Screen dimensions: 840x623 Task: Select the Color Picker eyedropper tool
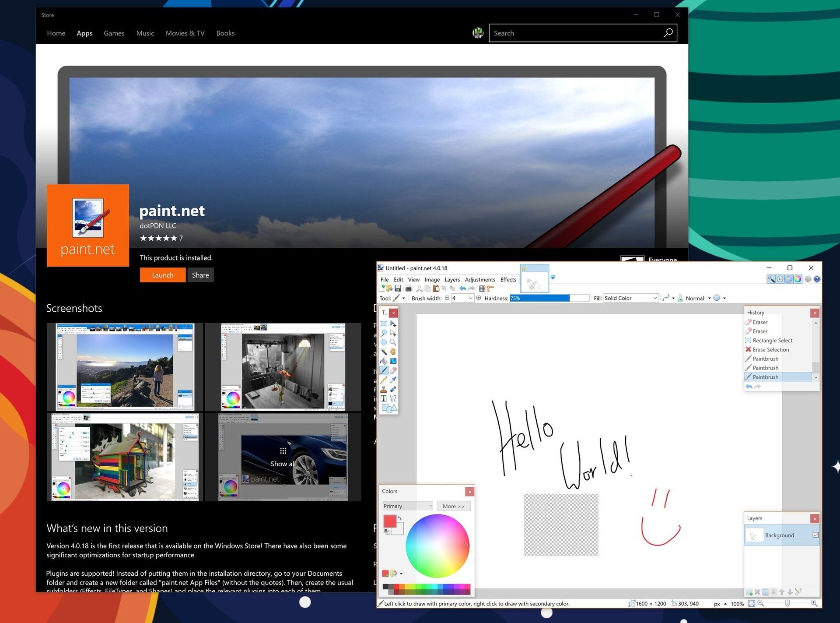[x=392, y=380]
